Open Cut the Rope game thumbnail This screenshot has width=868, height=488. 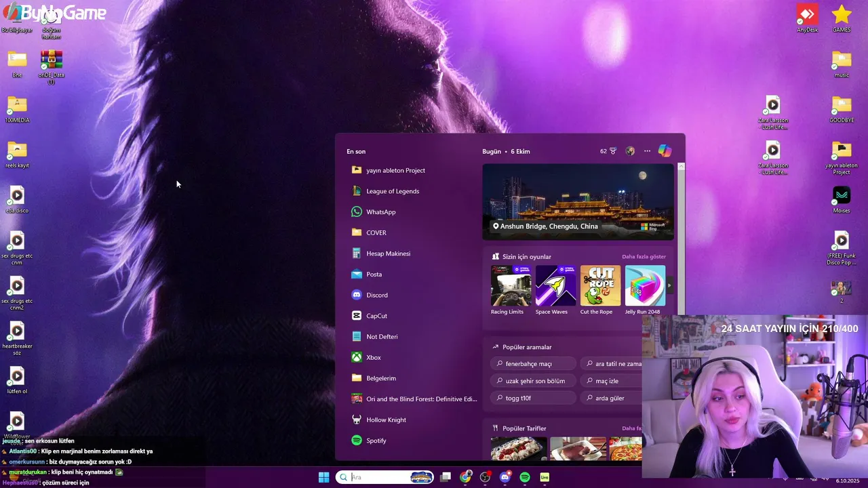pos(600,285)
